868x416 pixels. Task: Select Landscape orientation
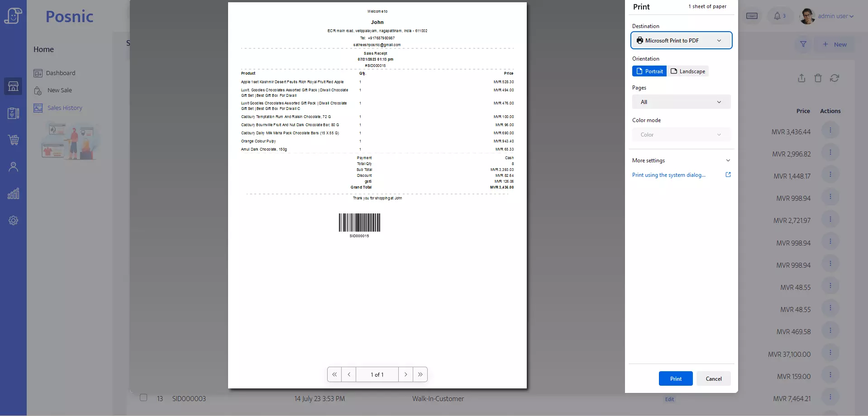pyautogui.click(x=688, y=71)
